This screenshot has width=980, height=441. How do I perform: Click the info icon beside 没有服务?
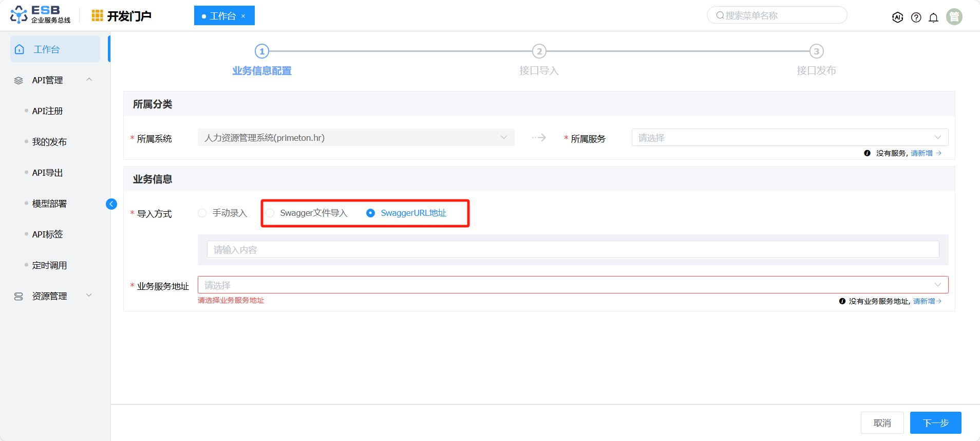(867, 153)
